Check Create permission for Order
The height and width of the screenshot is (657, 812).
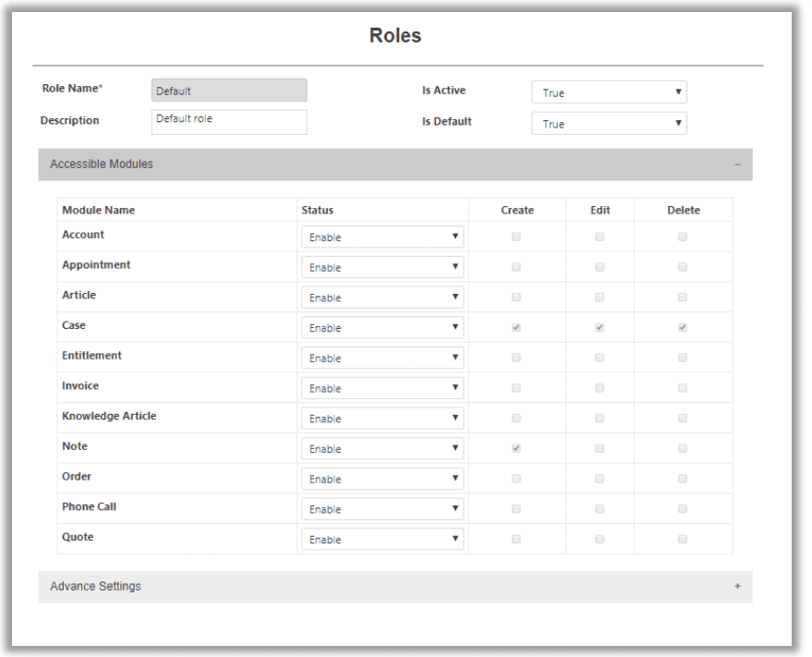[516, 479]
